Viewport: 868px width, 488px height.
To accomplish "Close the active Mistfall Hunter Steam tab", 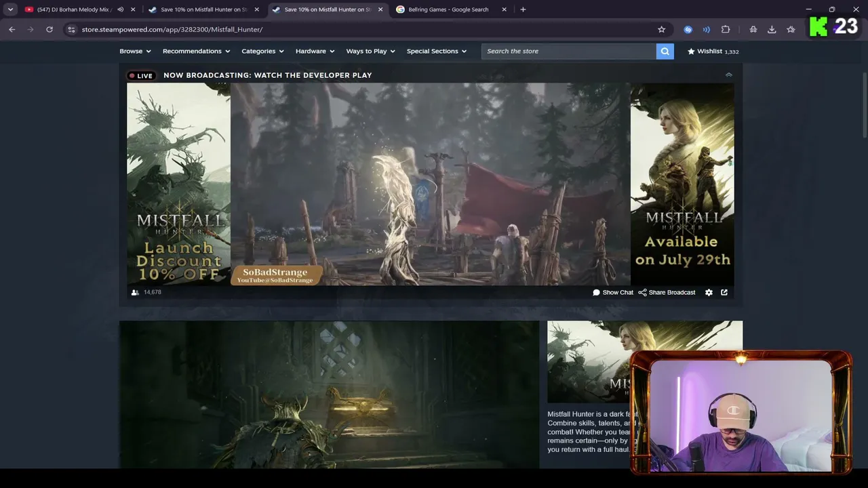I will [380, 9].
